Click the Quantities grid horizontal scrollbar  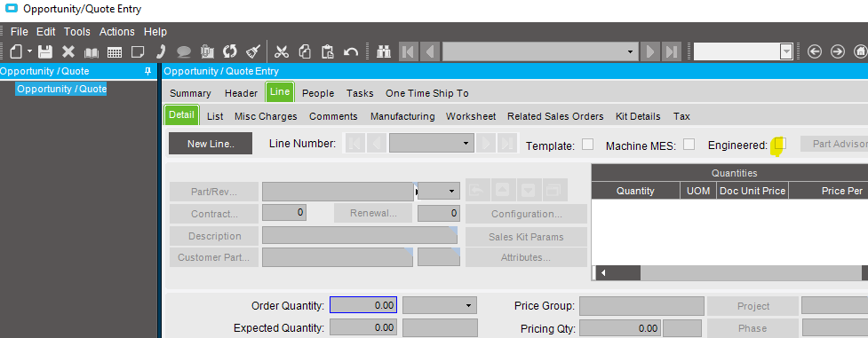click(x=730, y=272)
